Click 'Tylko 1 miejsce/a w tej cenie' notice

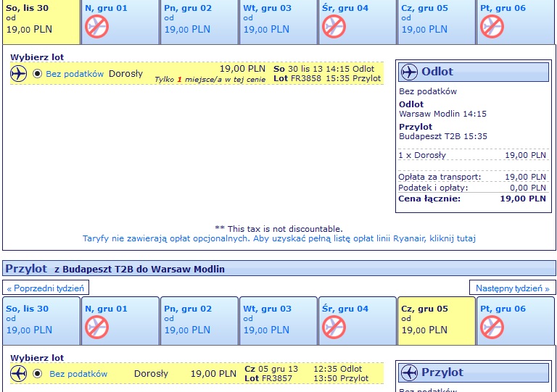[x=210, y=80]
